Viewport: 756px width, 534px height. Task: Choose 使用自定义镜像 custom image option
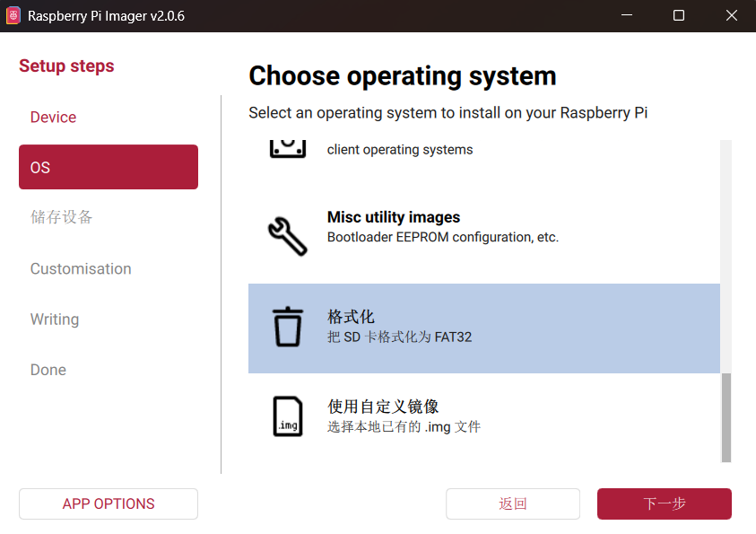coord(484,416)
